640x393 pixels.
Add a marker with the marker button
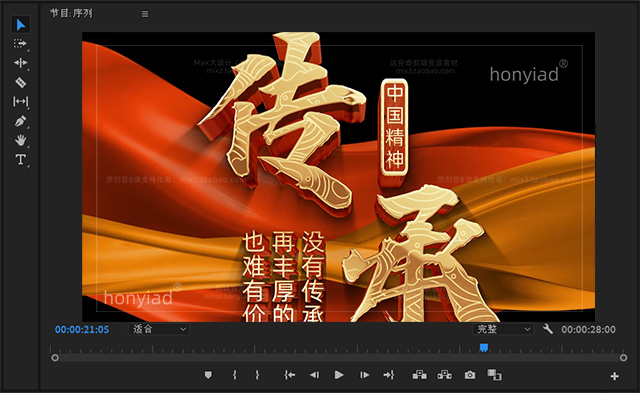click(208, 375)
